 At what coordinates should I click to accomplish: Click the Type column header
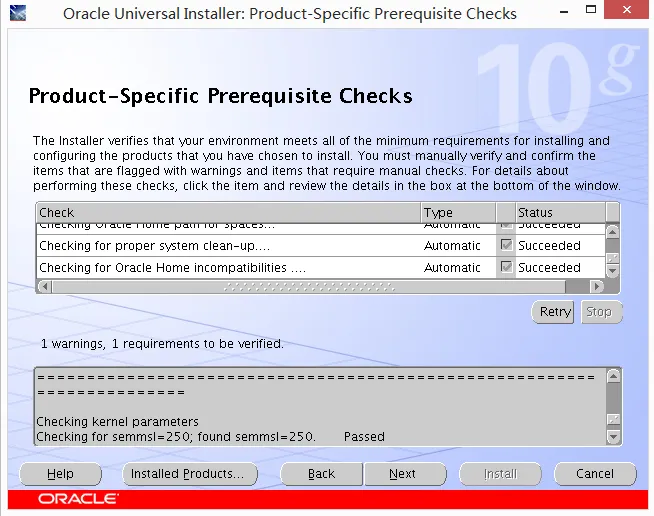(x=458, y=212)
